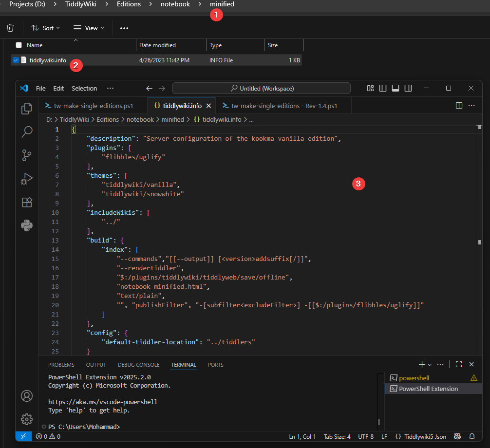
Task: Open the Manage gear in VS Code
Action: [27, 419]
